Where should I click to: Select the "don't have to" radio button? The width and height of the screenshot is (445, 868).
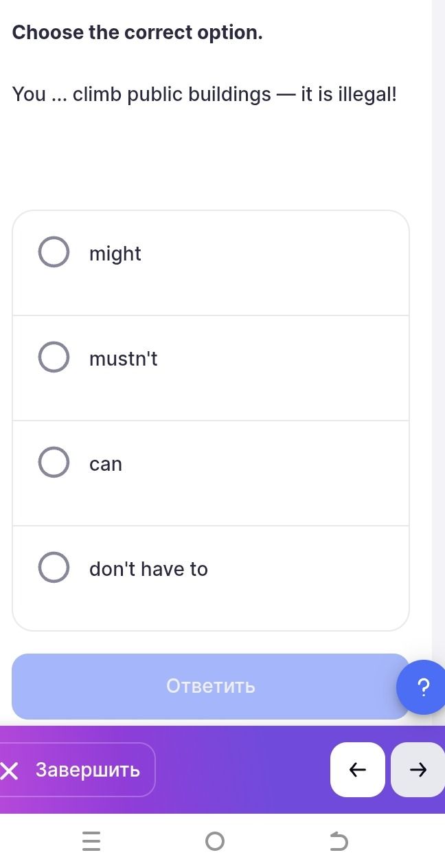point(54,568)
